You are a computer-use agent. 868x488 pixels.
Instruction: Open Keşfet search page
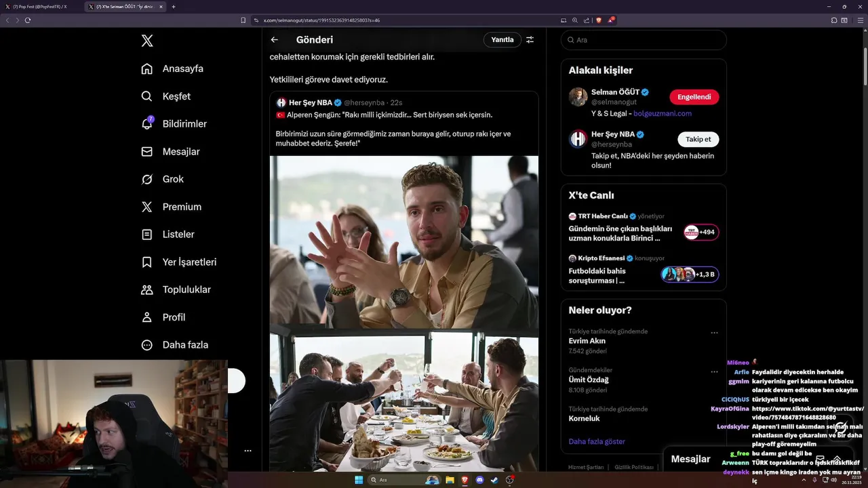point(165,96)
